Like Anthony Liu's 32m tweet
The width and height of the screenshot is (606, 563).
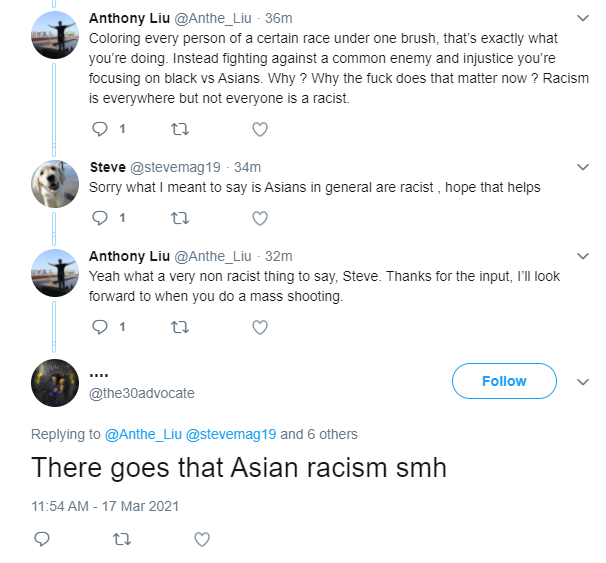point(260,327)
